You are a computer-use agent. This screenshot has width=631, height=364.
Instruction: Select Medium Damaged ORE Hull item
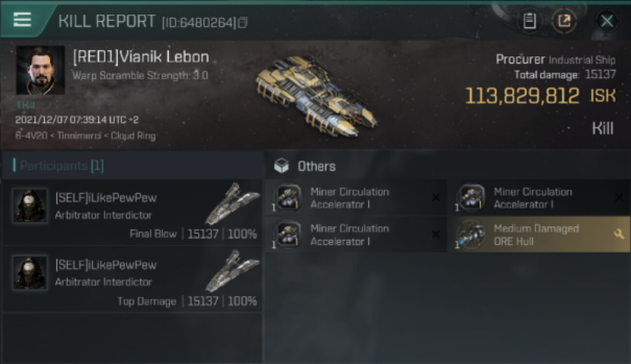539,234
